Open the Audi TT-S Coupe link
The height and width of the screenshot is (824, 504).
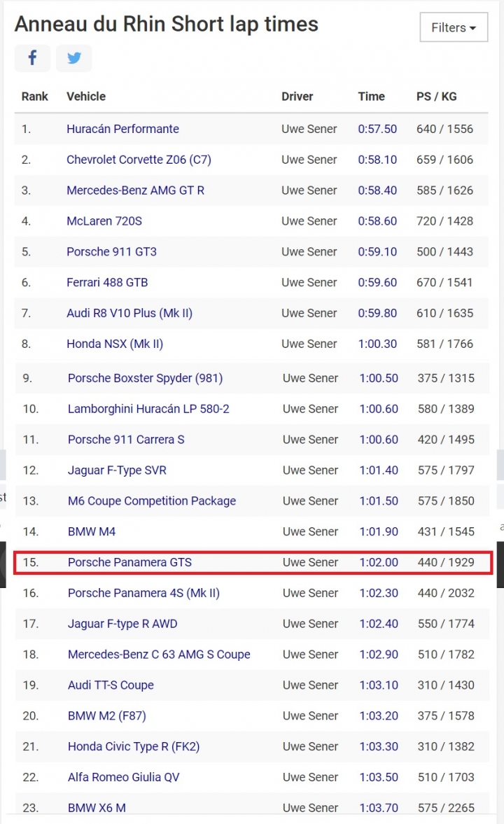[x=111, y=685]
